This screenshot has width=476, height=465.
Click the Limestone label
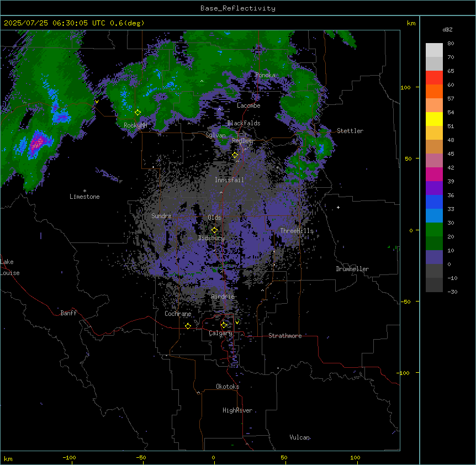coord(84,197)
